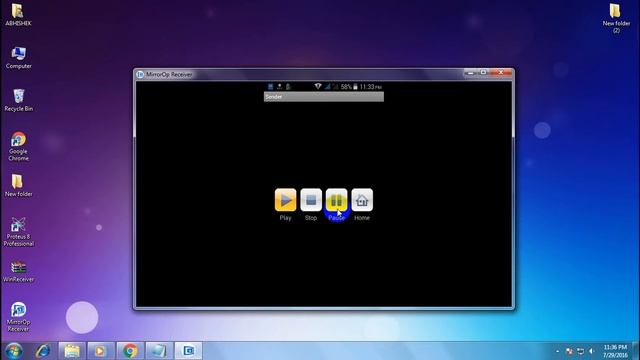Open the Windows Start menu
This screenshot has width=640, height=360.
click(14, 351)
